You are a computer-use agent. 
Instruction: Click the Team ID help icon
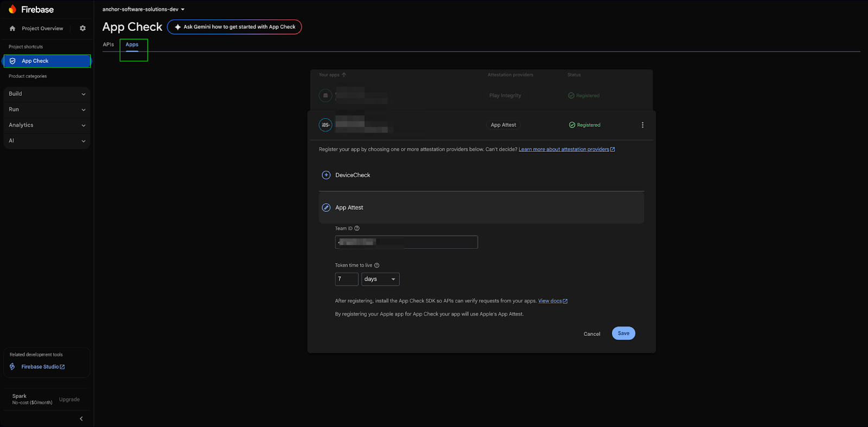click(357, 228)
